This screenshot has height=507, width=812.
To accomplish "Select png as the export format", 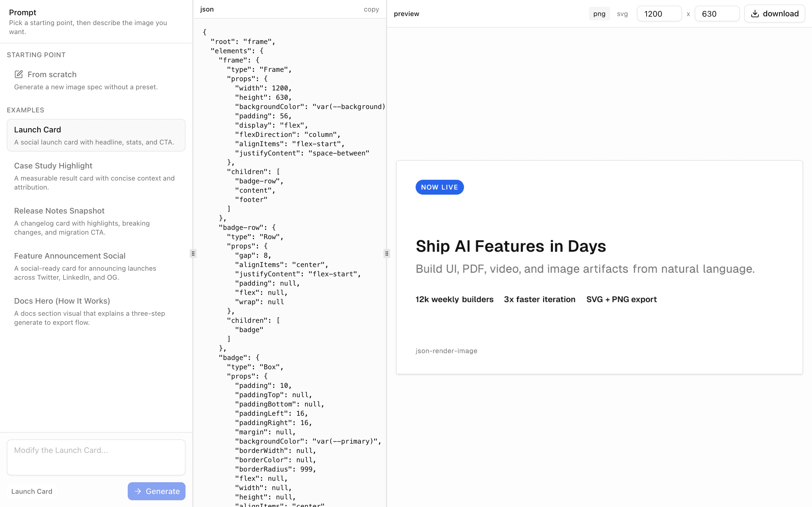I will (599, 14).
